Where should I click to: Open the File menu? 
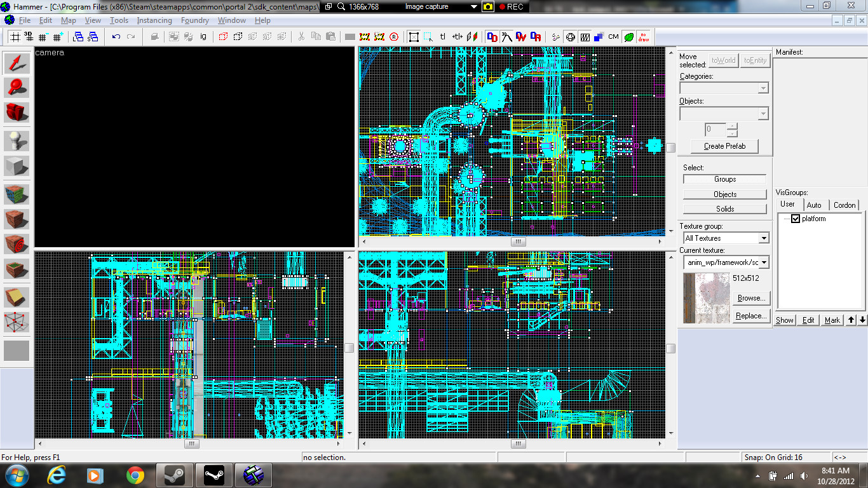click(x=25, y=20)
